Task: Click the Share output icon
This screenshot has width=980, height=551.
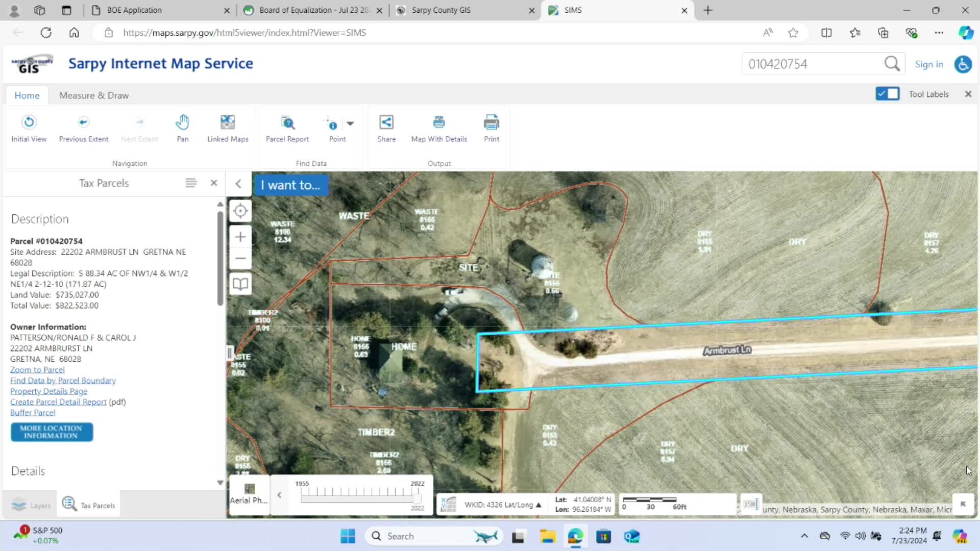Action: [x=386, y=127]
